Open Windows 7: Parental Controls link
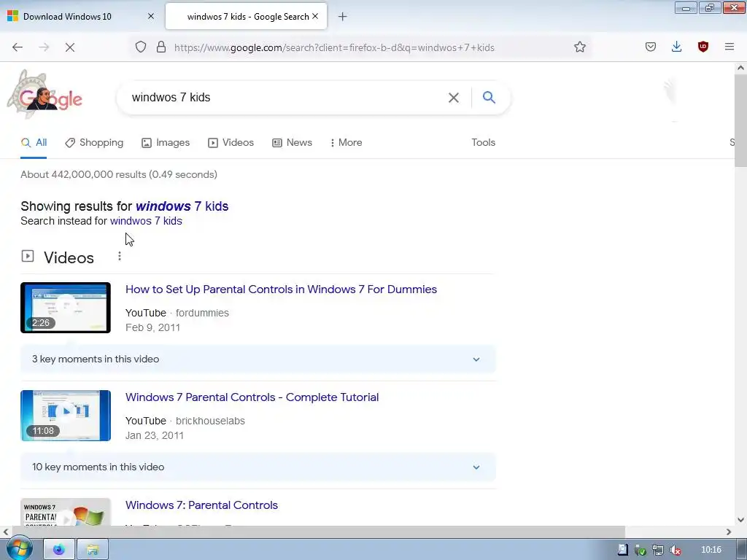This screenshot has width=747, height=560. click(201, 505)
